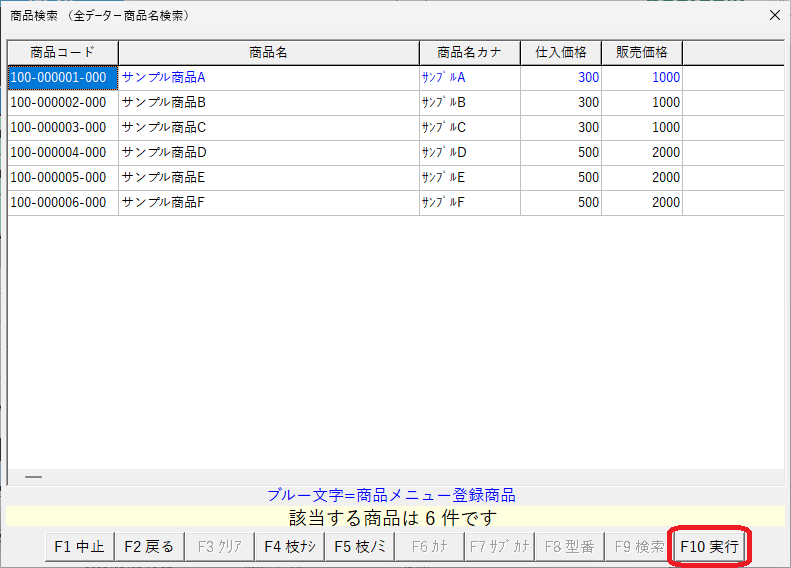The image size is (791, 568).
Task: Select product code 100-000003-000
Action: (x=58, y=127)
